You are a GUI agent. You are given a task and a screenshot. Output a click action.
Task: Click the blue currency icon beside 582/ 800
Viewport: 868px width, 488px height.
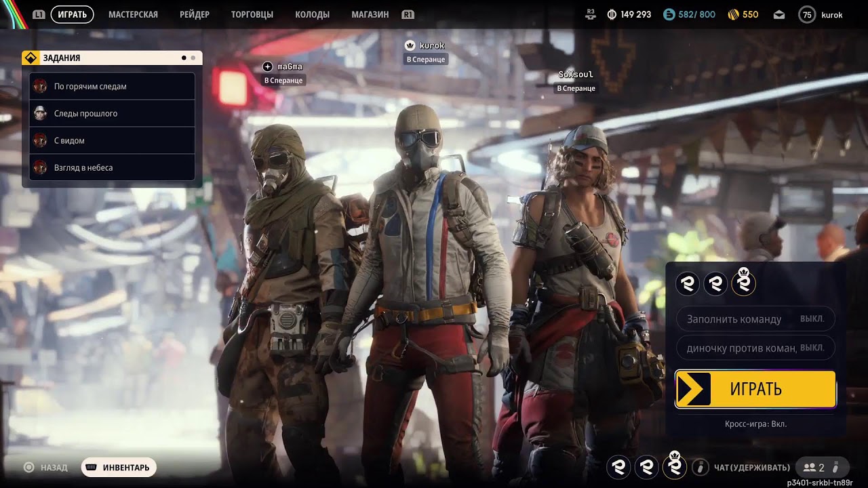pos(669,14)
